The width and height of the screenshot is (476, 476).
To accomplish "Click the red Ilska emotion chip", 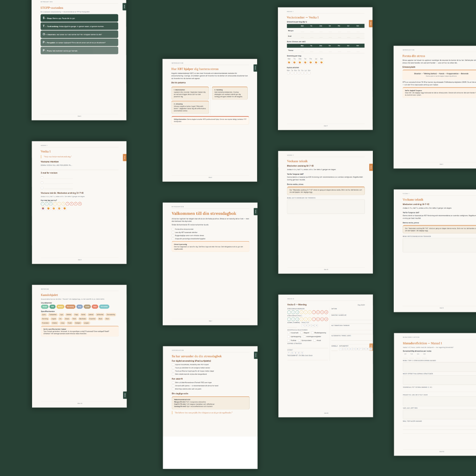I will tap(95, 307).
